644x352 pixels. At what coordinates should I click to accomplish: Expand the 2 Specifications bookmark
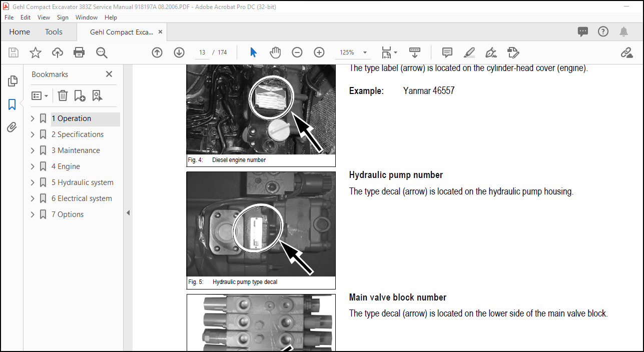coord(33,134)
